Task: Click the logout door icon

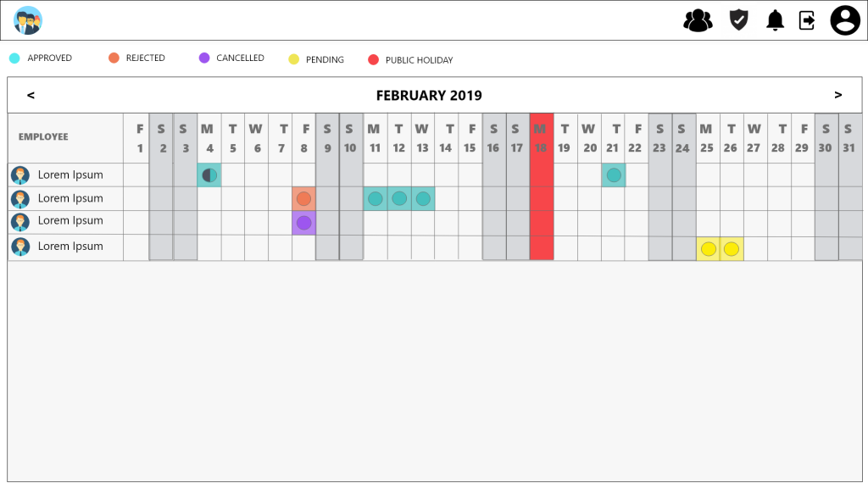Action: click(x=807, y=21)
